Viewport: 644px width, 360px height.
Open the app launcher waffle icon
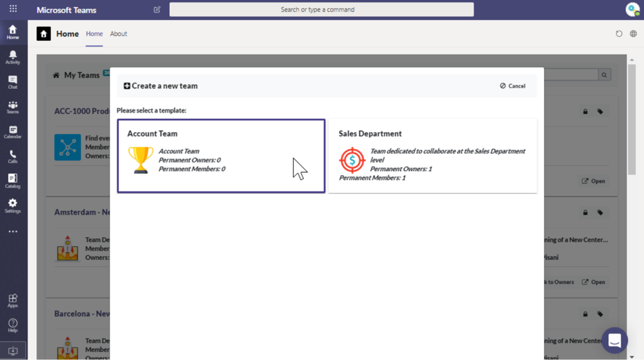pos(13,9)
